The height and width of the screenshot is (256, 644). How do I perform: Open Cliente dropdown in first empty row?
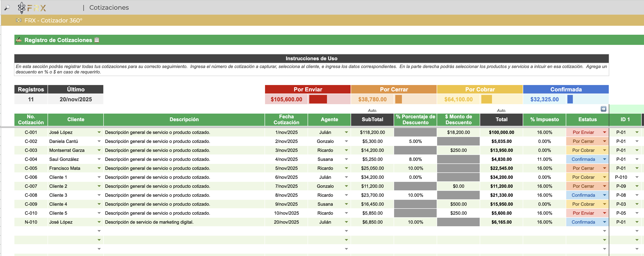click(99, 231)
